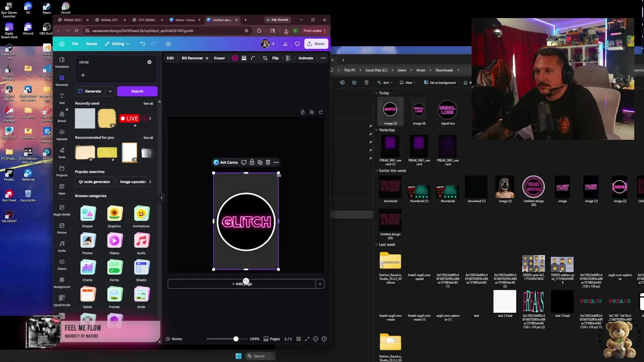644x362 pixels.
Task: Enter fullscreen present mode in Canva
Action: [307, 339]
